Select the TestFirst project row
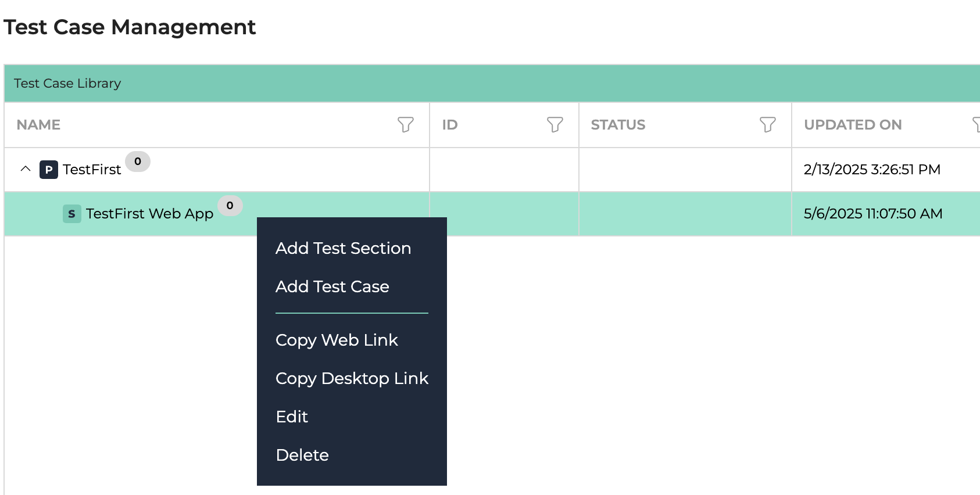Image resolution: width=980 pixels, height=495 pixels. click(492, 170)
